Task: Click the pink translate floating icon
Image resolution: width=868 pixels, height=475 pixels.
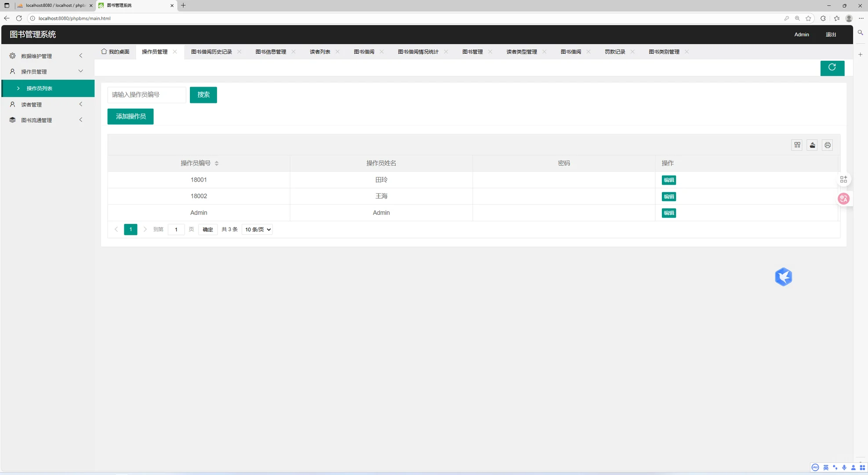Action: 843,199
